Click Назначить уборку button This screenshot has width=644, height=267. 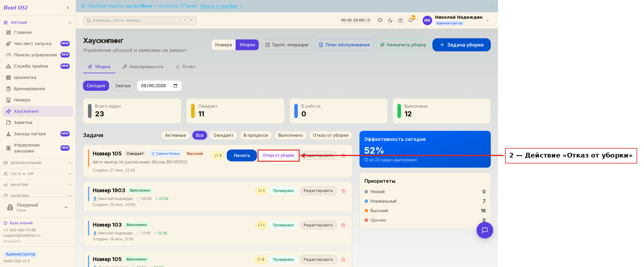[x=403, y=45]
